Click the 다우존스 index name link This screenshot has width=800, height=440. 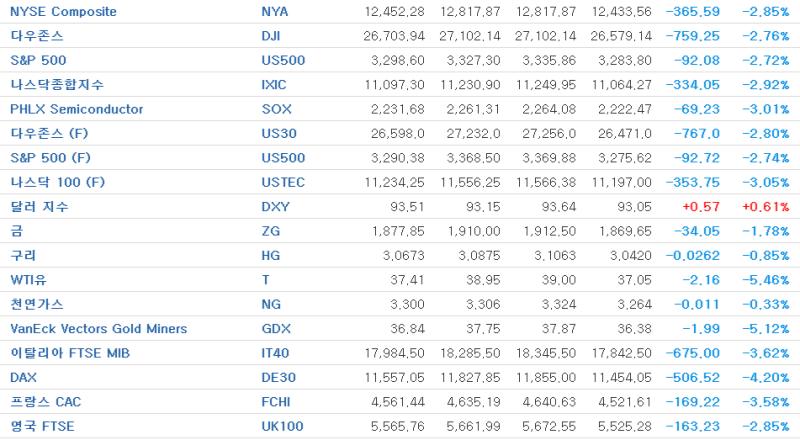37,36
